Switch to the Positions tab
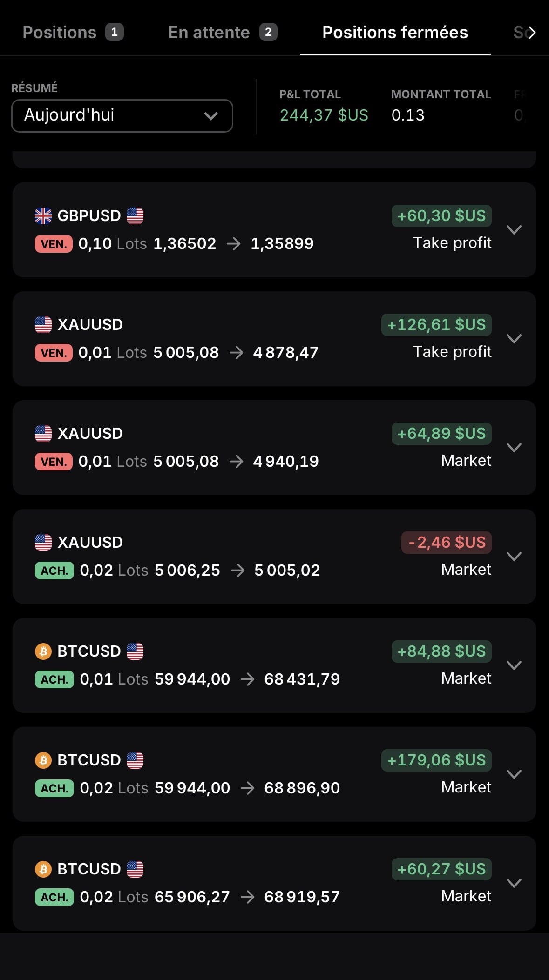 coord(73,33)
